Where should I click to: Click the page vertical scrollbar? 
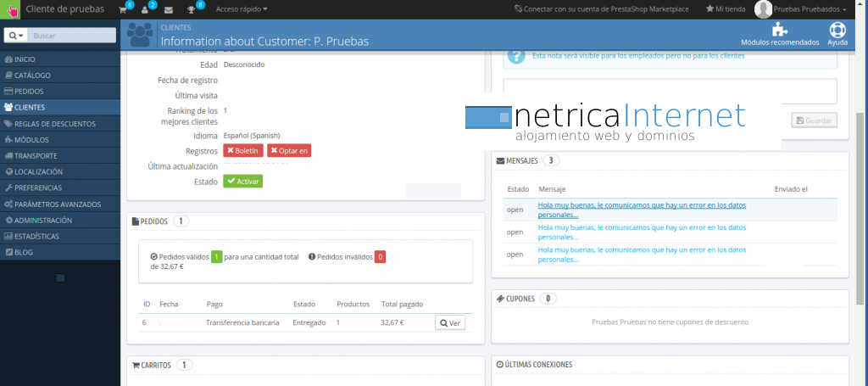pos(861,212)
